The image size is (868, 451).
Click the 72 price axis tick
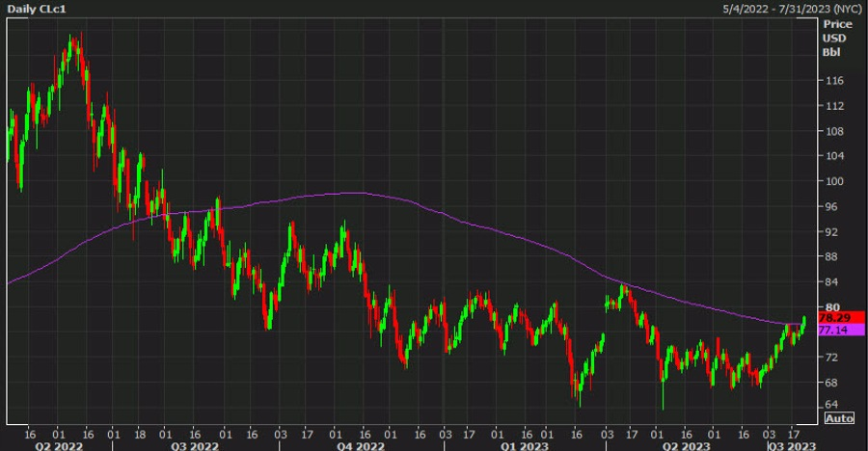pyautogui.click(x=830, y=357)
